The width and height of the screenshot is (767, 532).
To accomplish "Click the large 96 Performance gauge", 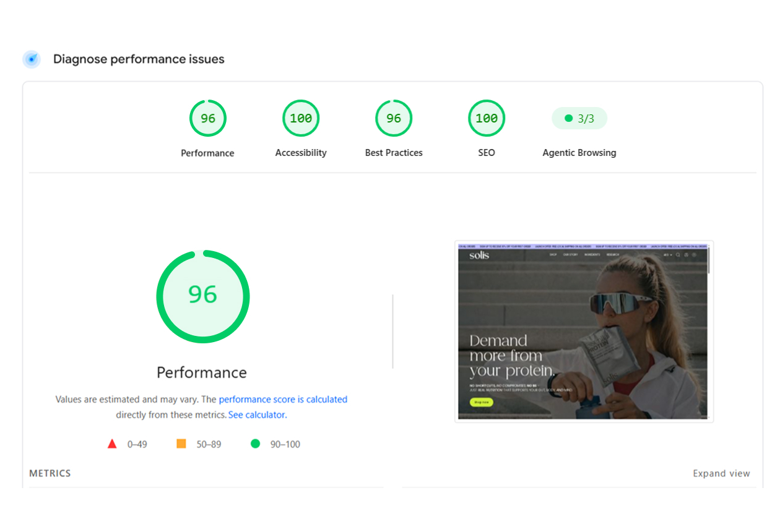I will coord(203,296).
